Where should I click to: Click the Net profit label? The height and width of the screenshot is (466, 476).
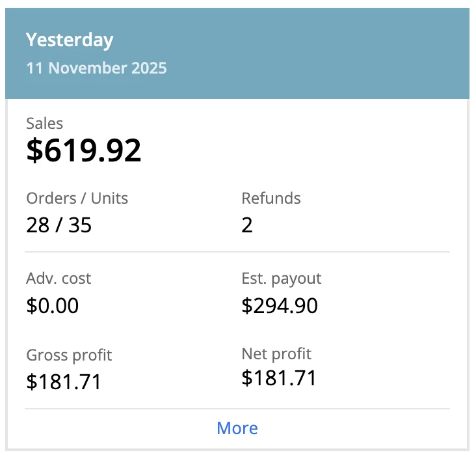[x=276, y=353]
